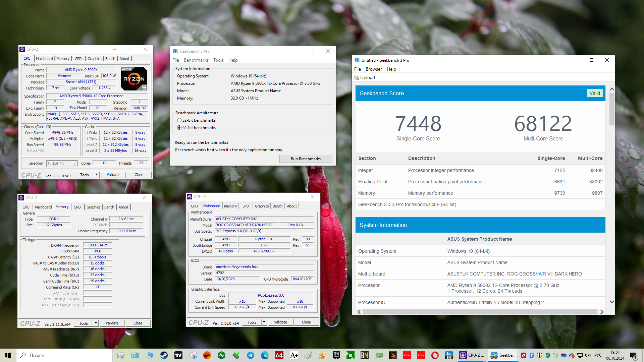This screenshot has width=644, height=362.
Task: Click the scroll right arrow in Geekbench results
Action: pos(602,312)
